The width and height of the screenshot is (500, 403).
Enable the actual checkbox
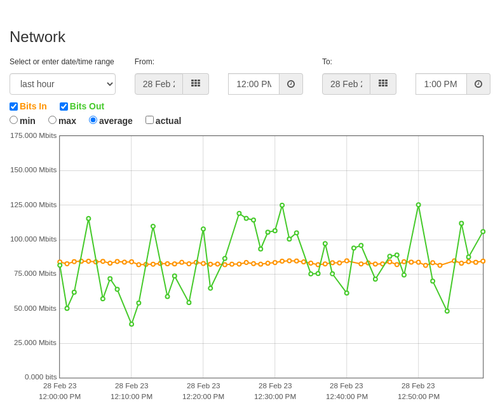[150, 120]
